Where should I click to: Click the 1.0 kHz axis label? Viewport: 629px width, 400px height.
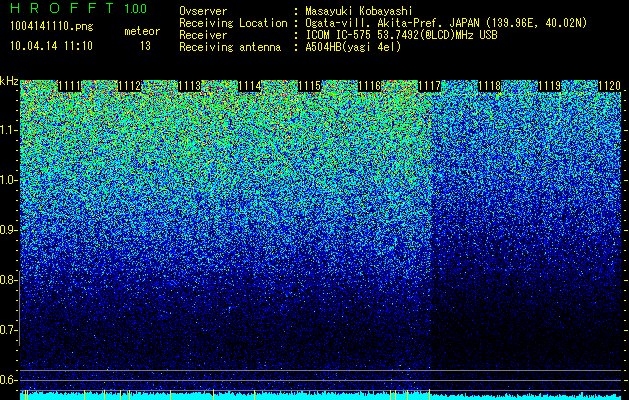[7, 180]
